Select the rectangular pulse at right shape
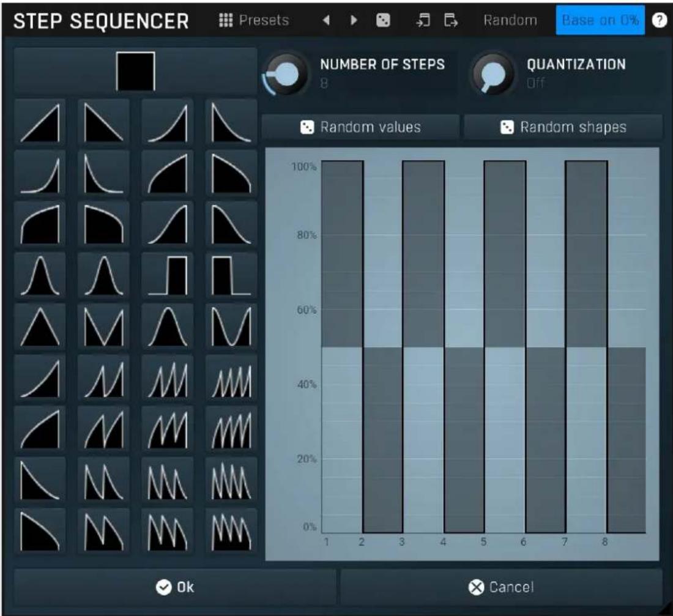Viewport: 673px width, 616px height. 168,276
